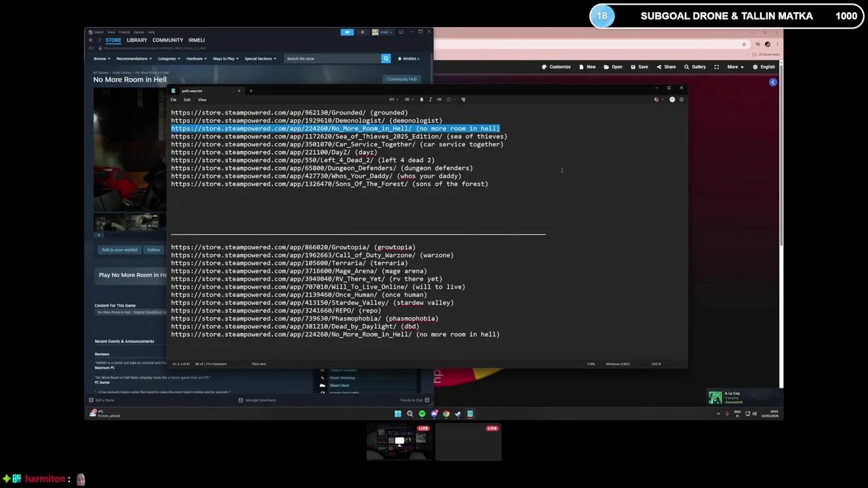The image size is (868, 488).
Task: Expand the Steam Recommendations dropdown
Action: point(134,58)
